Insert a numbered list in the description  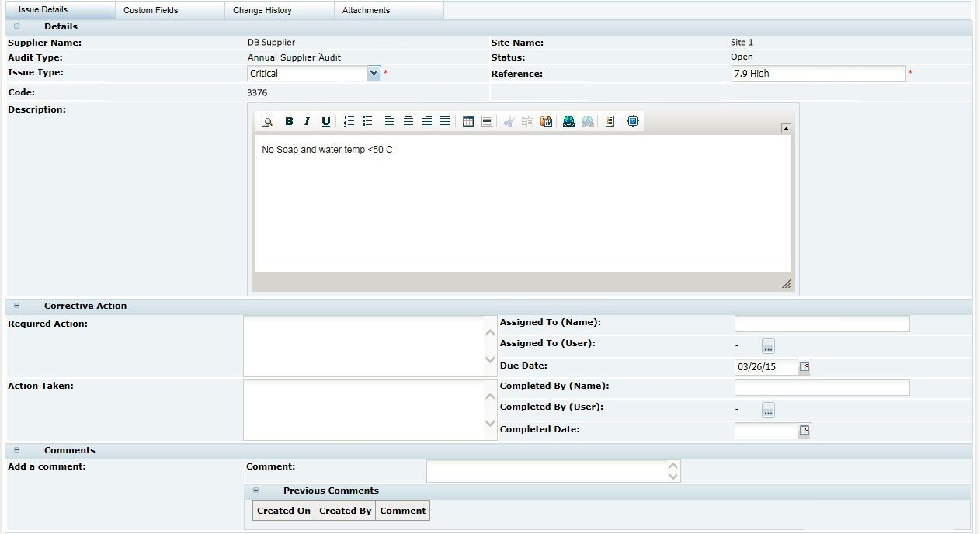[348, 121]
